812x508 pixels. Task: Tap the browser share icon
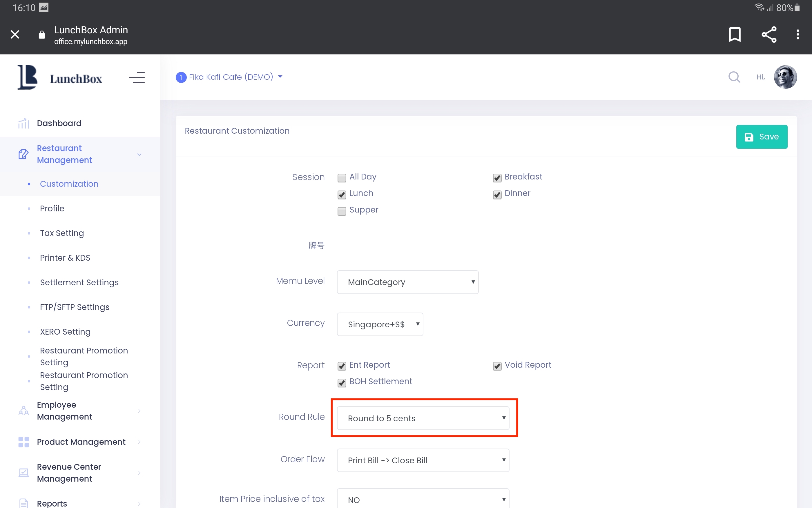tap(769, 34)
